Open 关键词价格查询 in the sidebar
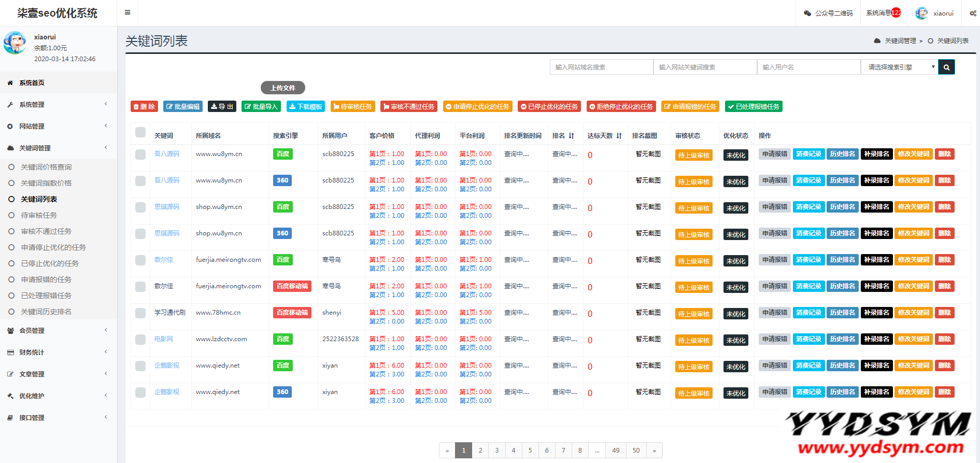980x463 pixels. click(46, 167)
